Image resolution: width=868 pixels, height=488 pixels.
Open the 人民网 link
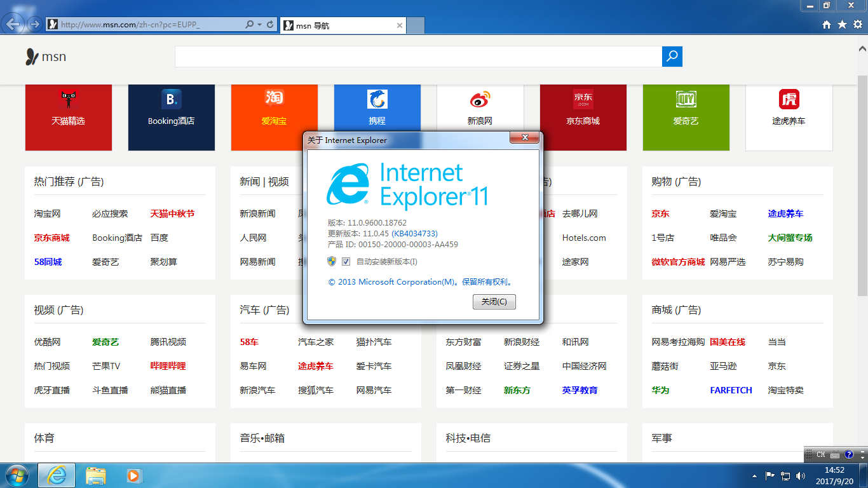(253, 238)
